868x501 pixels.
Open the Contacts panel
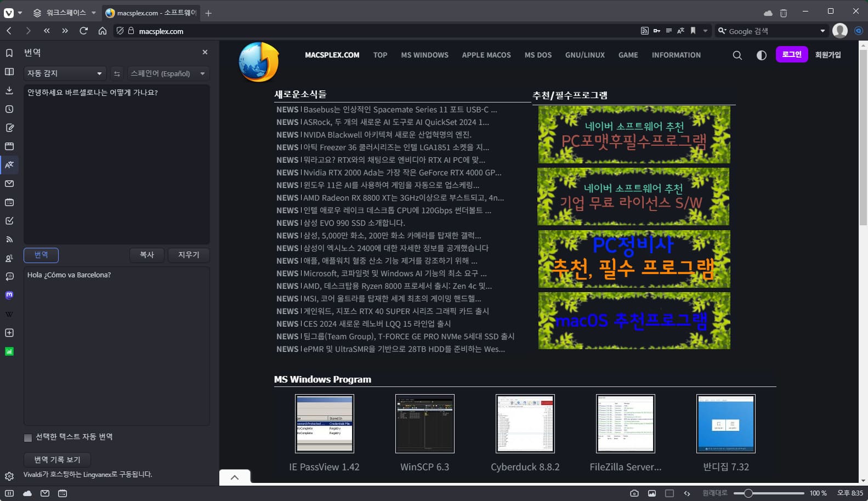coord(9,258)
